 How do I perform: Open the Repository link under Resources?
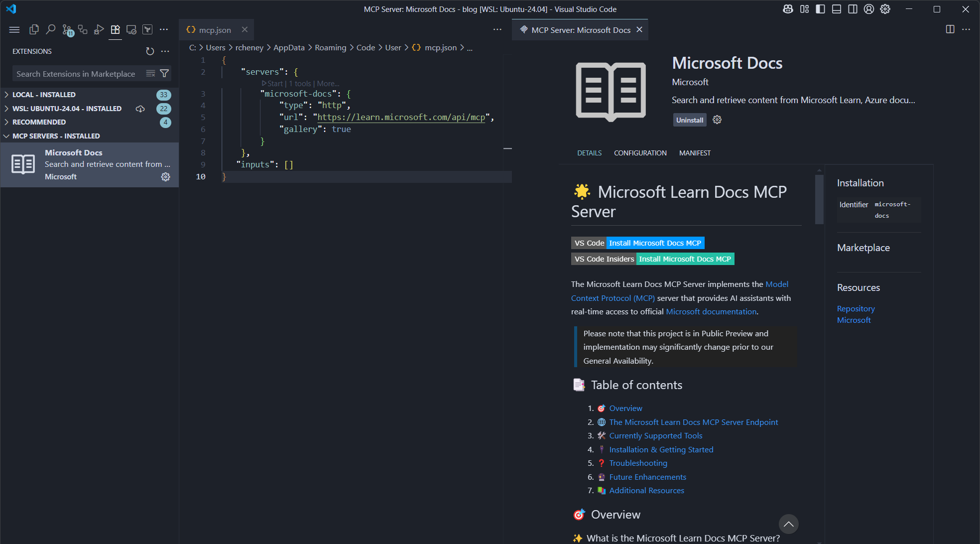point(856,308)
